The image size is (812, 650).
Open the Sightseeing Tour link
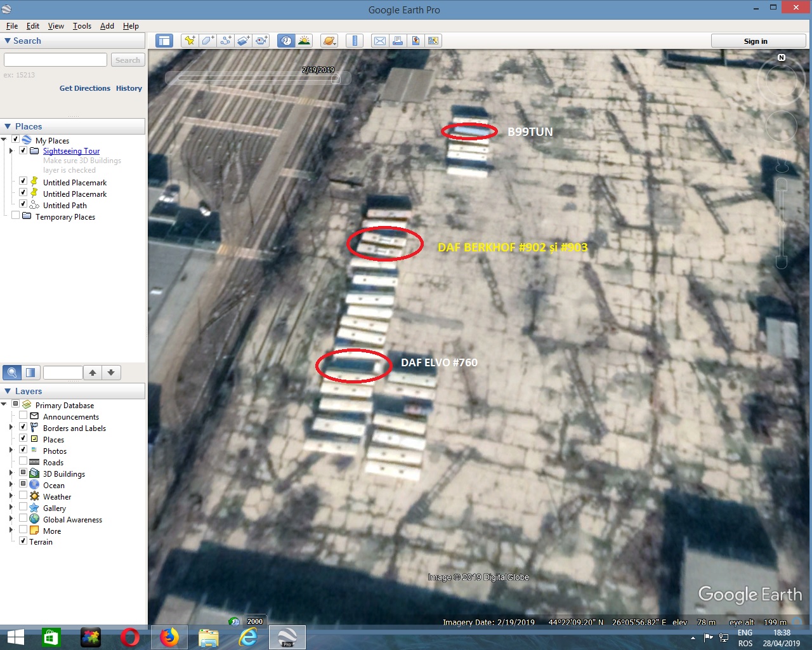pos(71,151)
